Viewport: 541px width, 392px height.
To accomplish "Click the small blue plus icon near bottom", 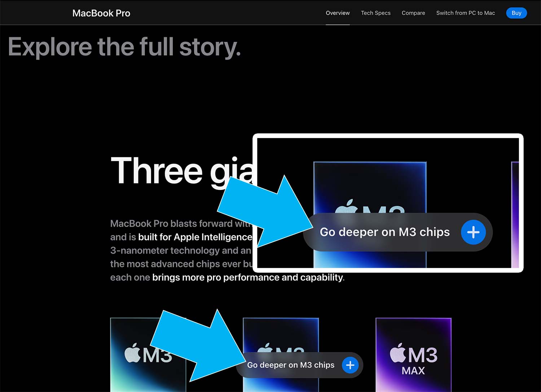I will pos(350,365).
